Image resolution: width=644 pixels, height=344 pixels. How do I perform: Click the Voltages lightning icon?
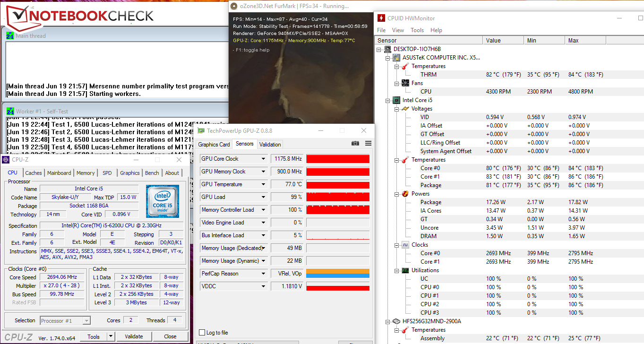(x=405, y=109)
